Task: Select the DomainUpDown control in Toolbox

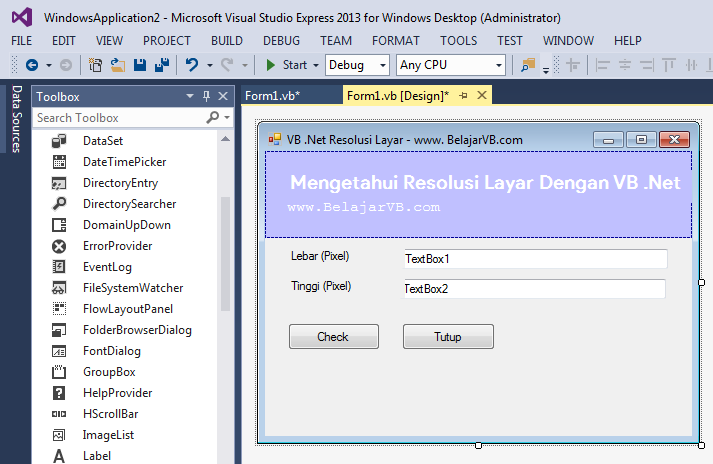Action: tap(126, 225)
